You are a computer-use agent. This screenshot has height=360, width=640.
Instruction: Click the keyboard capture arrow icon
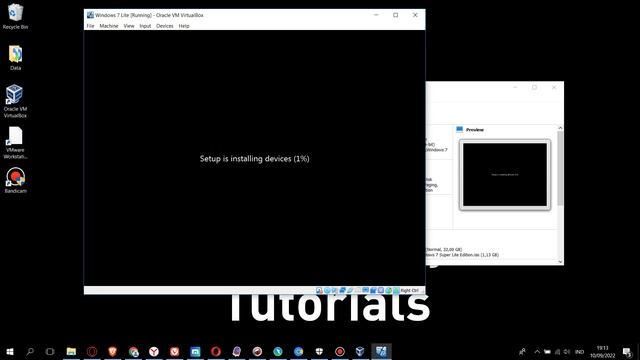coord(396,290)
